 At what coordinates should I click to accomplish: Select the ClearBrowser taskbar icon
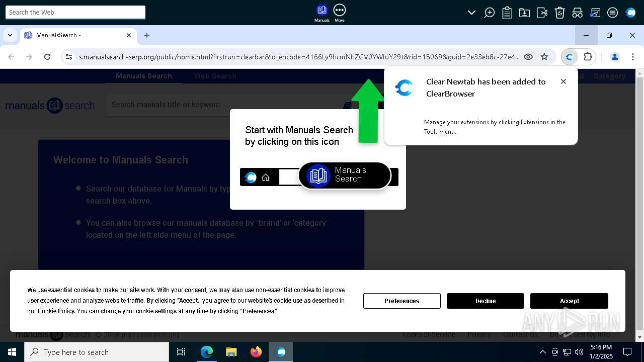point(281,352)
